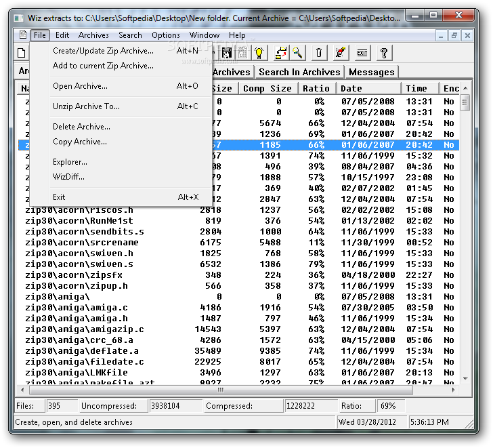Select row zip30\amiga\amigazip.c

pyautogui.click(x=238, y=329)
